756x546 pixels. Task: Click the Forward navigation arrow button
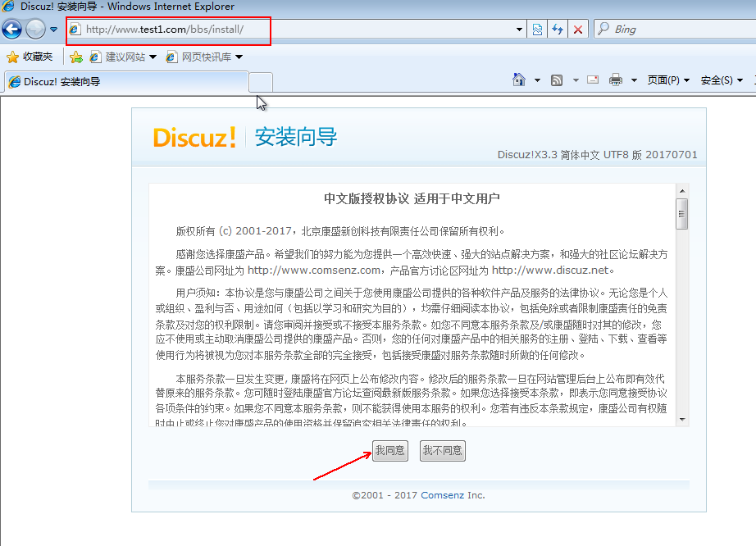pyautogui.click(x=36, y=30)
